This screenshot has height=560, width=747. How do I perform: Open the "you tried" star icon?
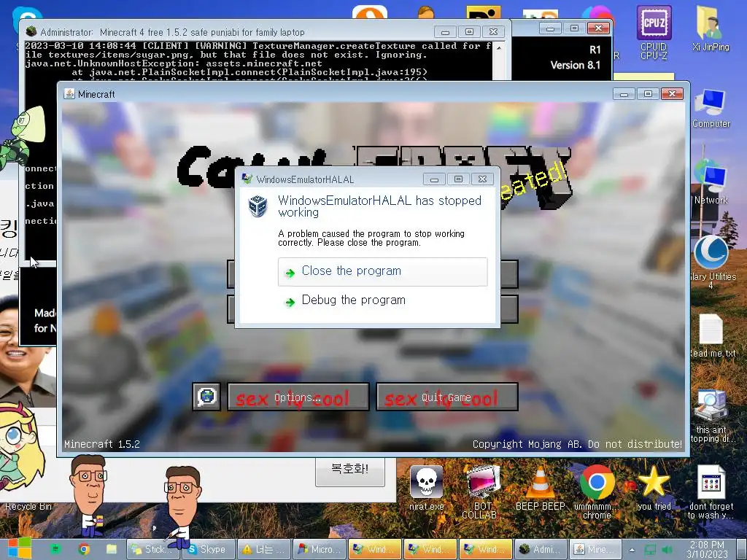click(x=654, y=488)
